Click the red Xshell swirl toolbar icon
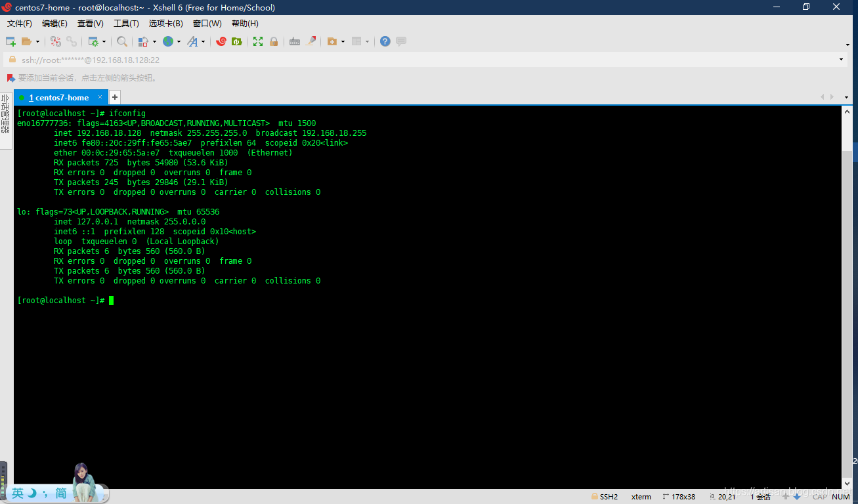 point(221,41)
